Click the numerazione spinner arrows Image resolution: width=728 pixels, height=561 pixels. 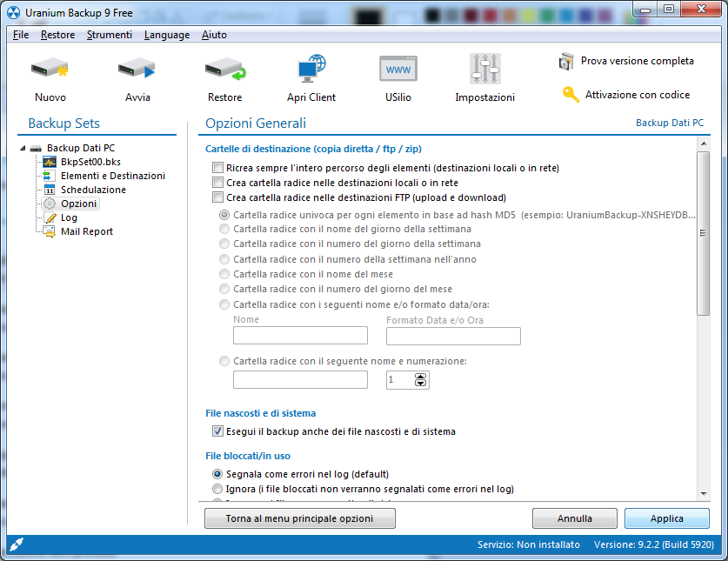[420, 380]
